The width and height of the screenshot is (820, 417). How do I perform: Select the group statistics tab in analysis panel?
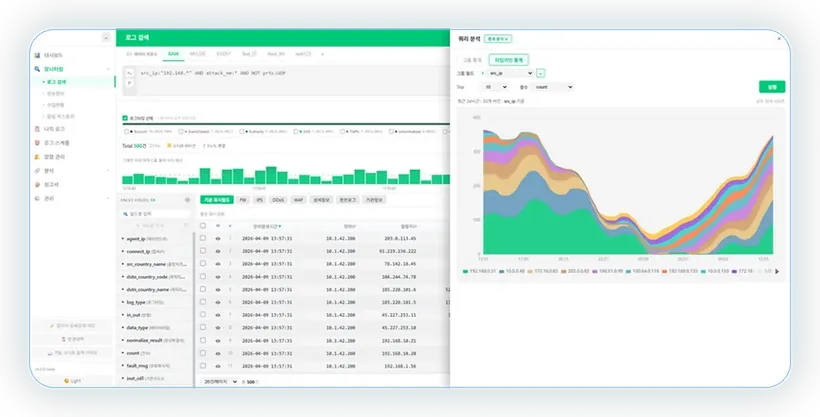click(x=472, y=60)
